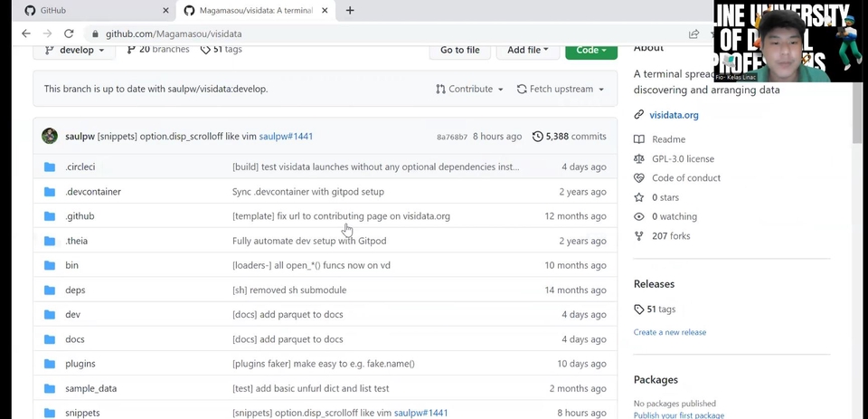868x419 pixels.
Task: Open the snippets folder name
Action: pyautogui.click(x=82, y=413)
